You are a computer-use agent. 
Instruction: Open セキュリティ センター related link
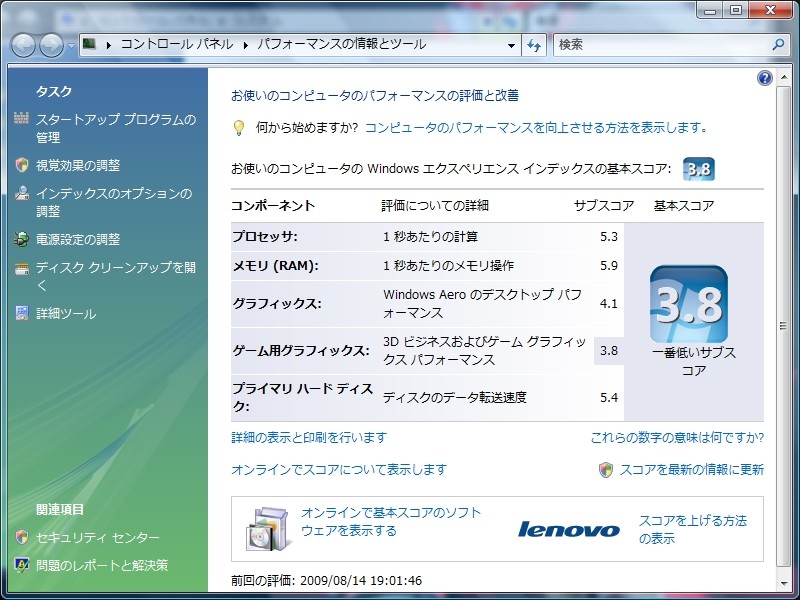coord(97,537)
